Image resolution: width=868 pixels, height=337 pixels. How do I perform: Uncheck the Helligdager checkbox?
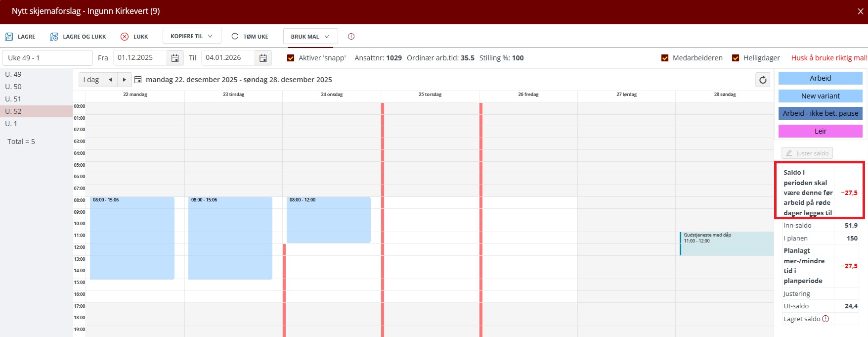pos(736,58)
